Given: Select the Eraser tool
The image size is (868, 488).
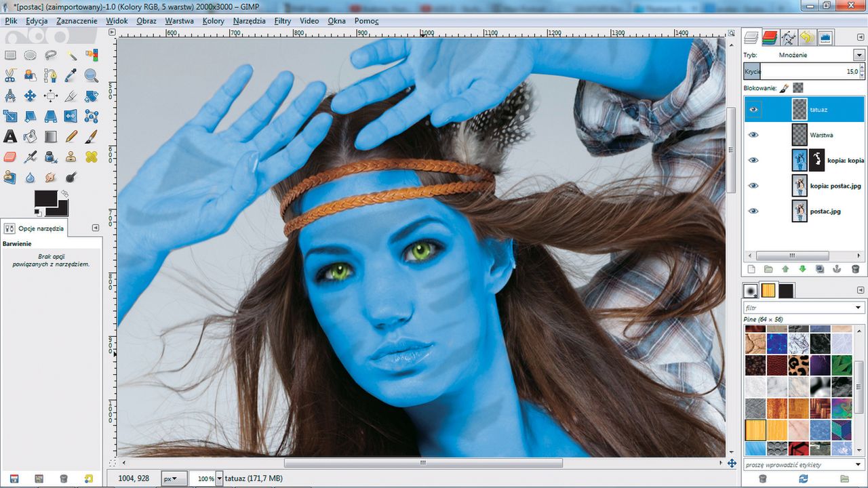Looking at the screenshot, I should click(10, 157).
